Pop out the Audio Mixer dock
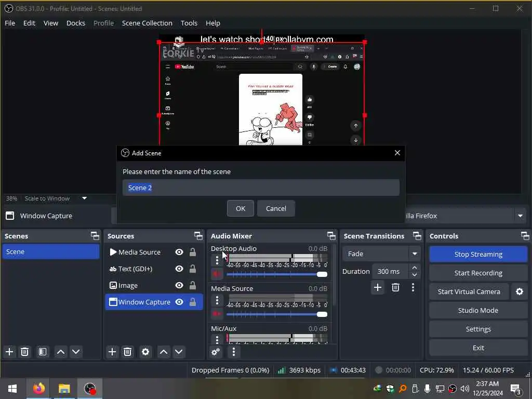 point(331,236)
